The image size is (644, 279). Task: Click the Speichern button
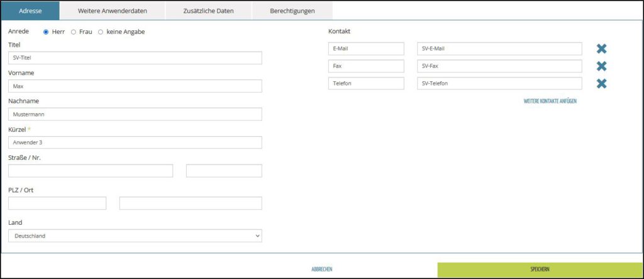coord(540,270)
